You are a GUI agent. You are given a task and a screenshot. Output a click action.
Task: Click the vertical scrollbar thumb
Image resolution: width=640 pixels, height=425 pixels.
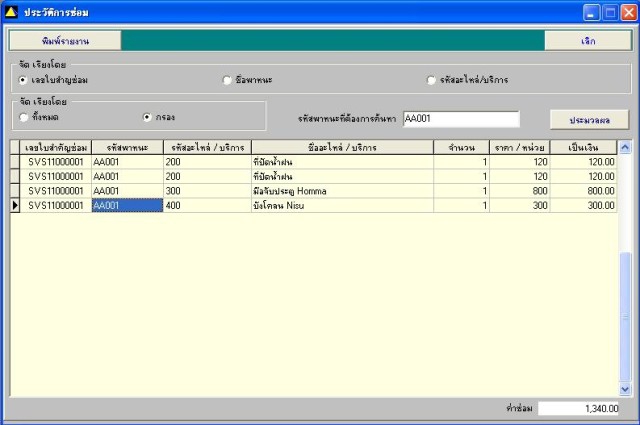click(x=625, y=317)
